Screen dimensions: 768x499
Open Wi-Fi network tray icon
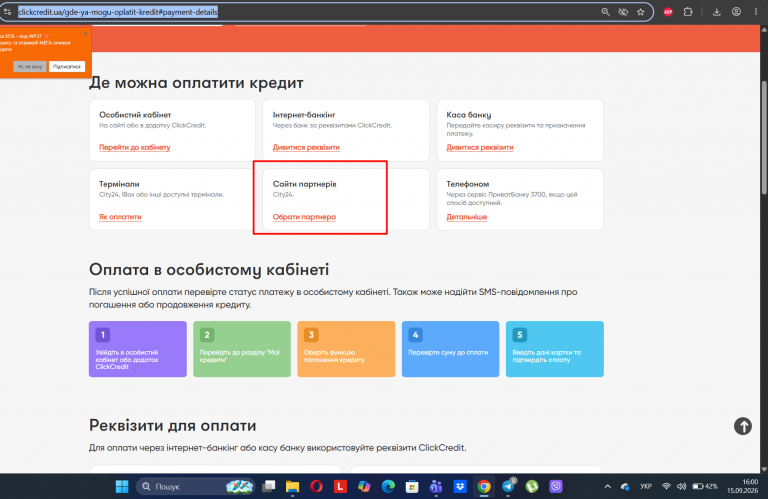pos(666,486)
